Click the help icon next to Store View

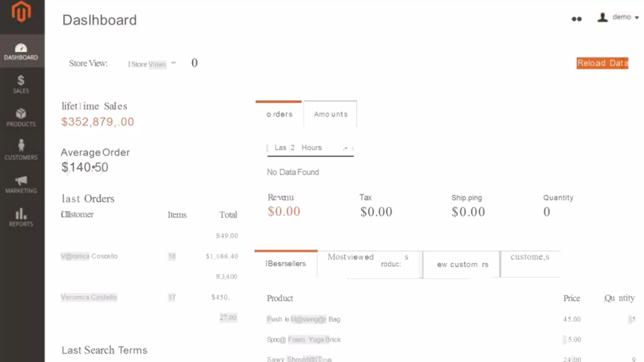[x=194, y=63]
